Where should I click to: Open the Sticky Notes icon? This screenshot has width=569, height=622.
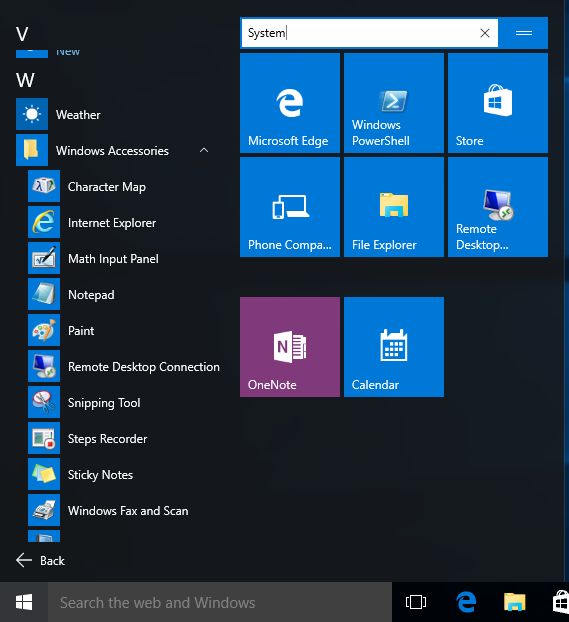[x=44, y=474]
